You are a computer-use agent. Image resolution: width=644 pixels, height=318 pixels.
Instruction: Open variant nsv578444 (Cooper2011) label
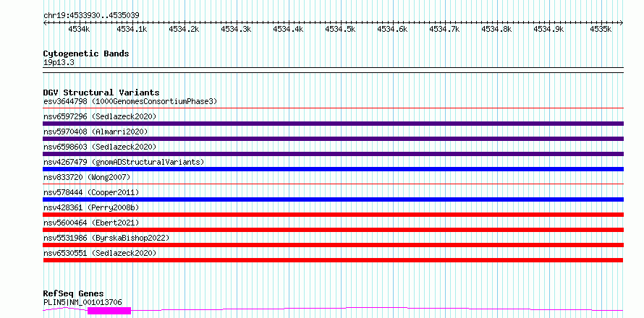91,192
